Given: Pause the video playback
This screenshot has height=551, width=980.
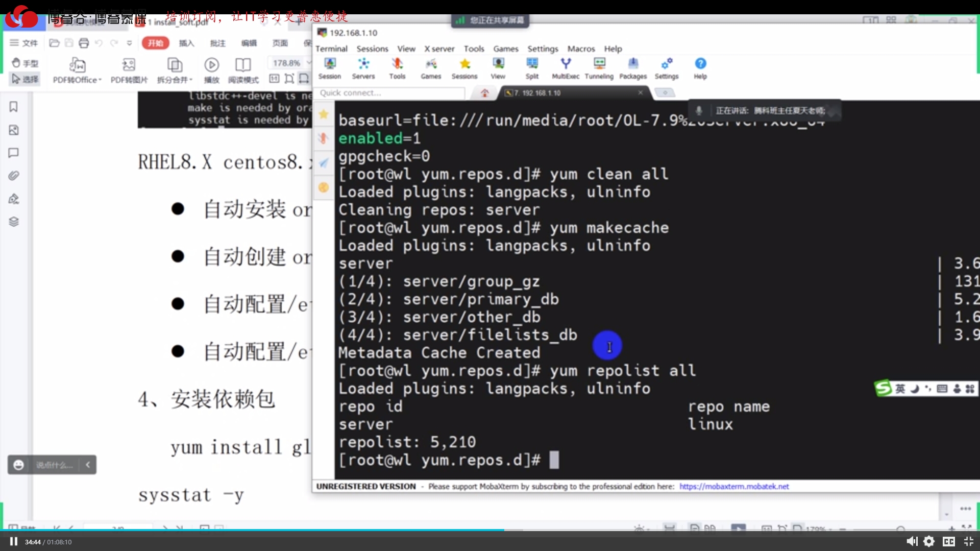Looking at the screenshot, I should pos(14,542).
